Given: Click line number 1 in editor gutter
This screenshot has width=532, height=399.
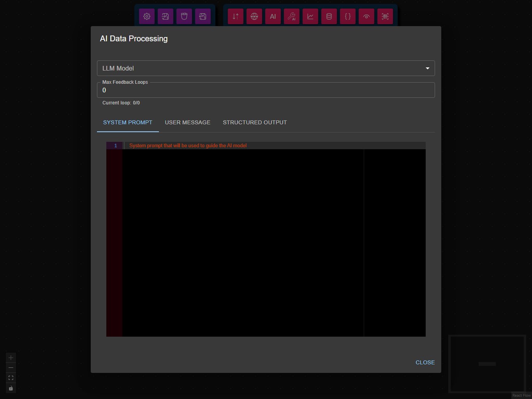Looking at the screenshot, I should (115, 146).
